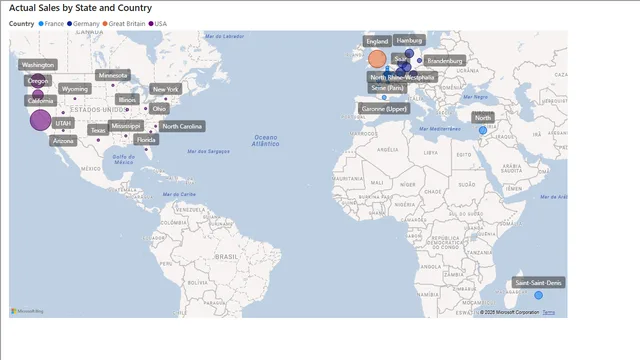This screenshot has height=360, width=640.
Task: Click the Hamburg map label
Action: coord(409,40)
